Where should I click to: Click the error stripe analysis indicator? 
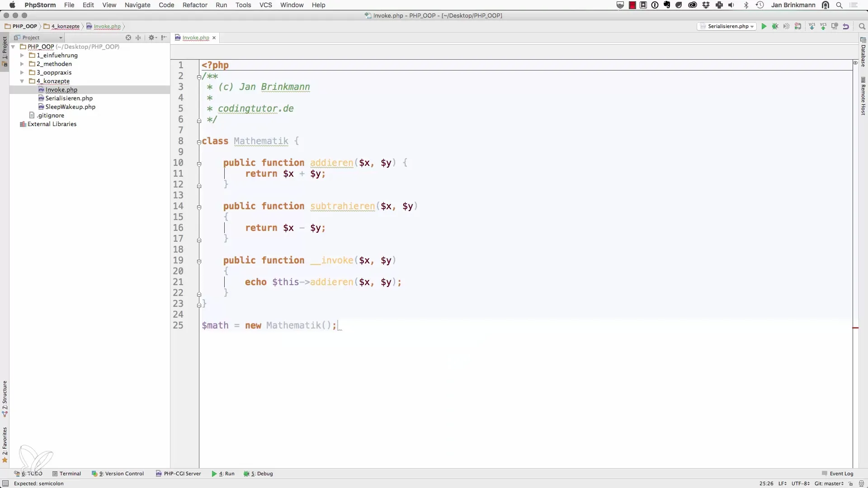[855, 63]
